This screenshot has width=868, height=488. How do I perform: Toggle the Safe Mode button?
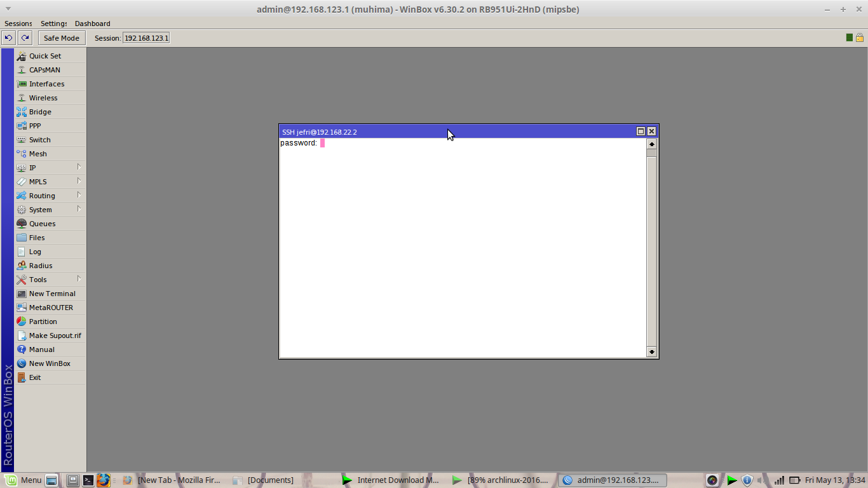pos(62,38)
